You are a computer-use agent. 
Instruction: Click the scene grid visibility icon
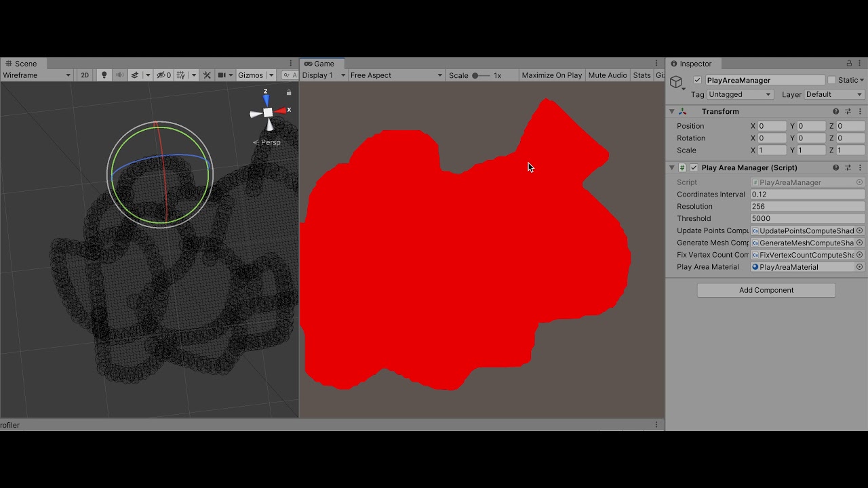click(x=181, y=75)
